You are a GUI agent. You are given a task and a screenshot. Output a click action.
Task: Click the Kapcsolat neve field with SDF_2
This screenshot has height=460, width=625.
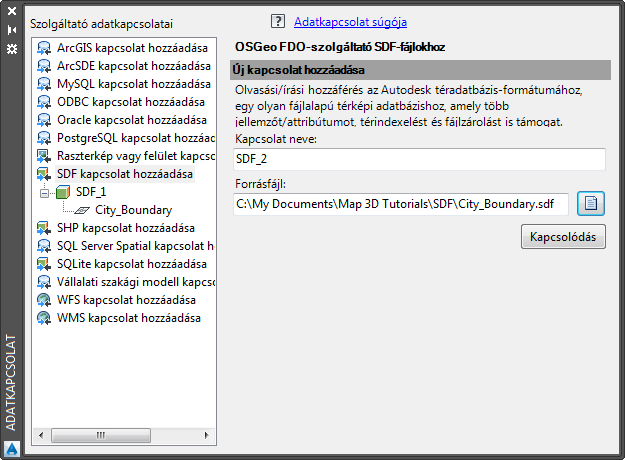(x=419, y=159)
